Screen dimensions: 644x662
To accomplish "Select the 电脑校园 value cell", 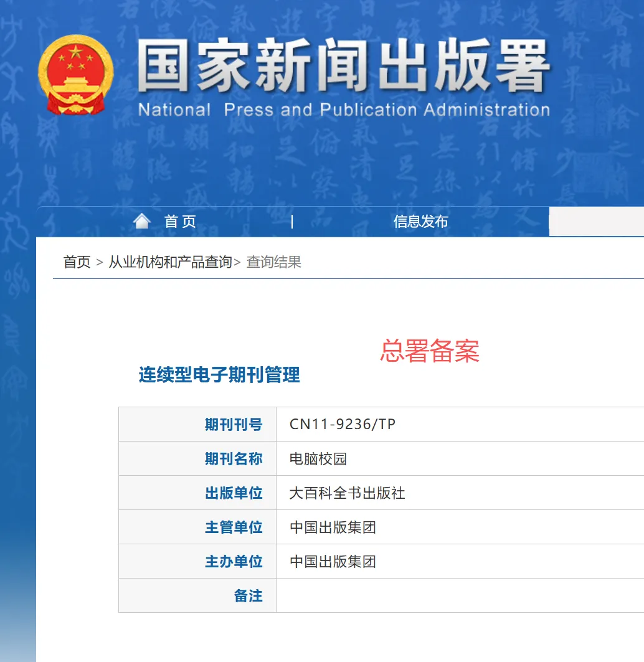I will pyautogui.click(x=460, y=458).
